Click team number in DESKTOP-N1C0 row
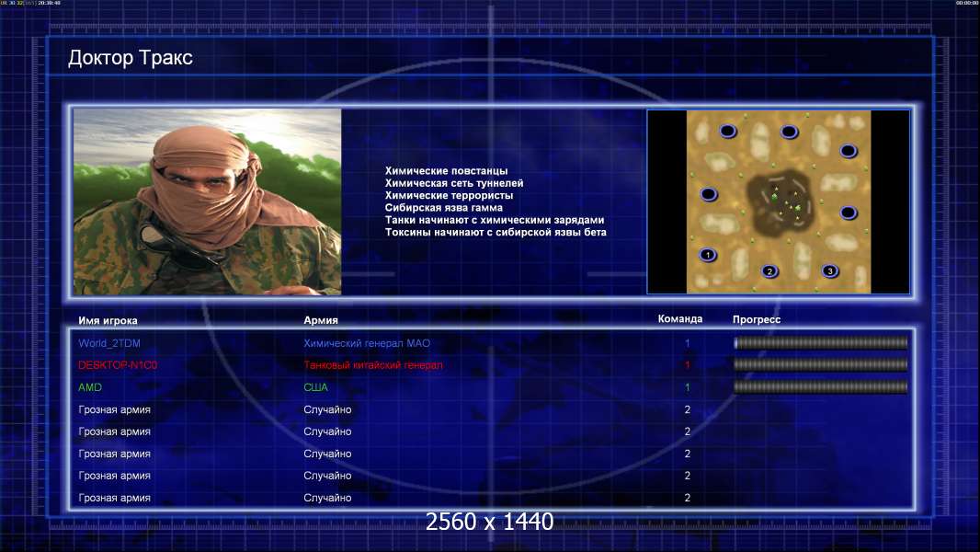The height and width of the screenshot is (552, 980). pyautogui.click(x=687, y=365)
